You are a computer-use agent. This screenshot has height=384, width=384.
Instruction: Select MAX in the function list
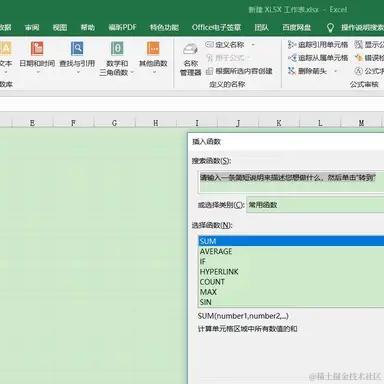291,292
